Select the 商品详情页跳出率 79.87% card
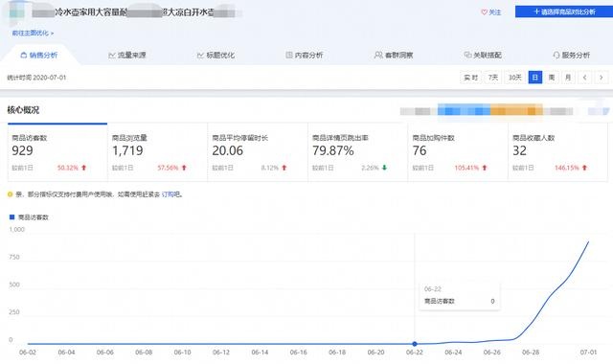The image size is (613, 364). tap(357, 152)
